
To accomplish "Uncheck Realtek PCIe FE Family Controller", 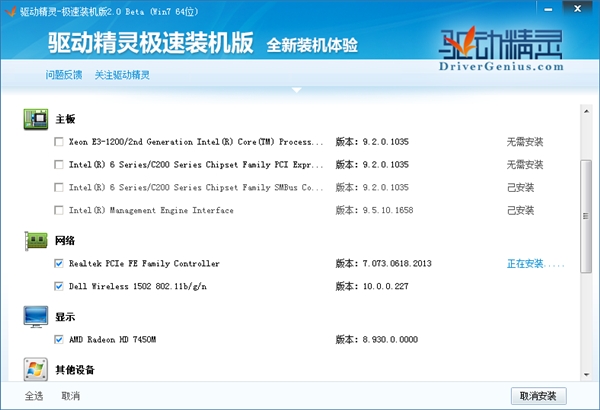I will [59, 263].
